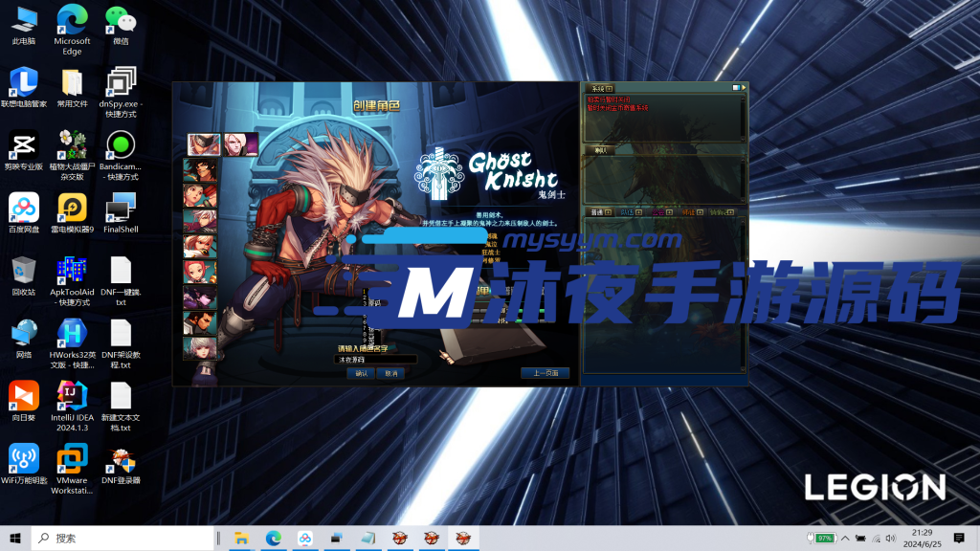Switch to the 普通 chat tab

click(x=596, y=210)
